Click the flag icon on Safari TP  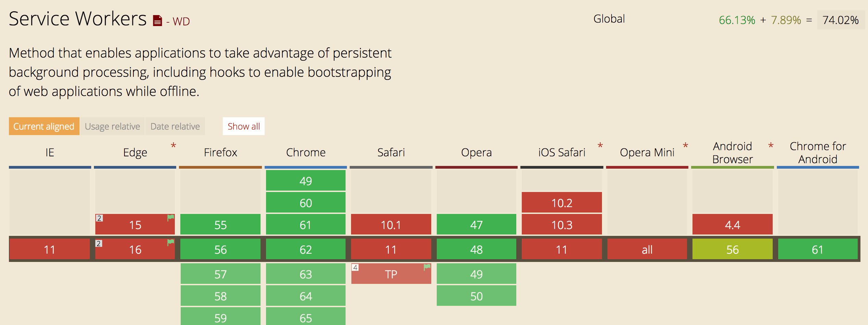tap(427, 267)
